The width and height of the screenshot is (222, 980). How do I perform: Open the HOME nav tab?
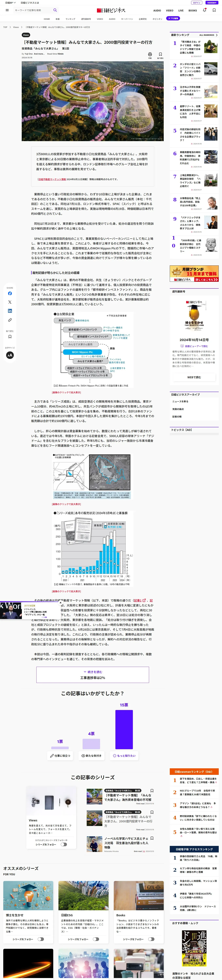click(x=47, y=19)
